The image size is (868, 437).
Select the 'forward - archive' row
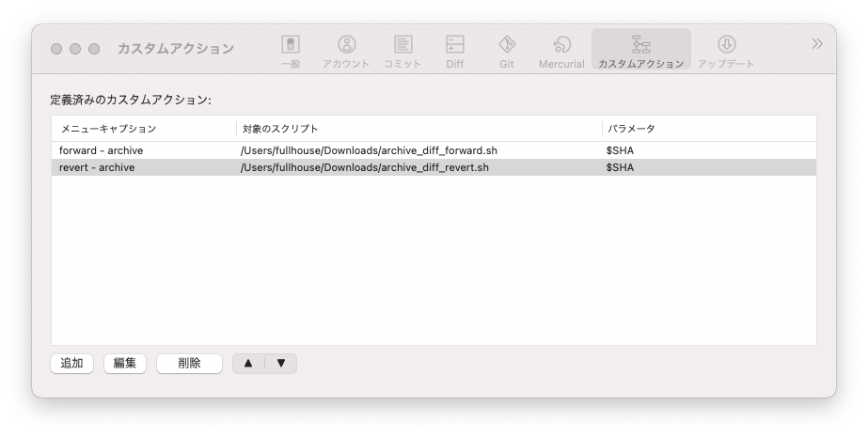coord(434,150)
